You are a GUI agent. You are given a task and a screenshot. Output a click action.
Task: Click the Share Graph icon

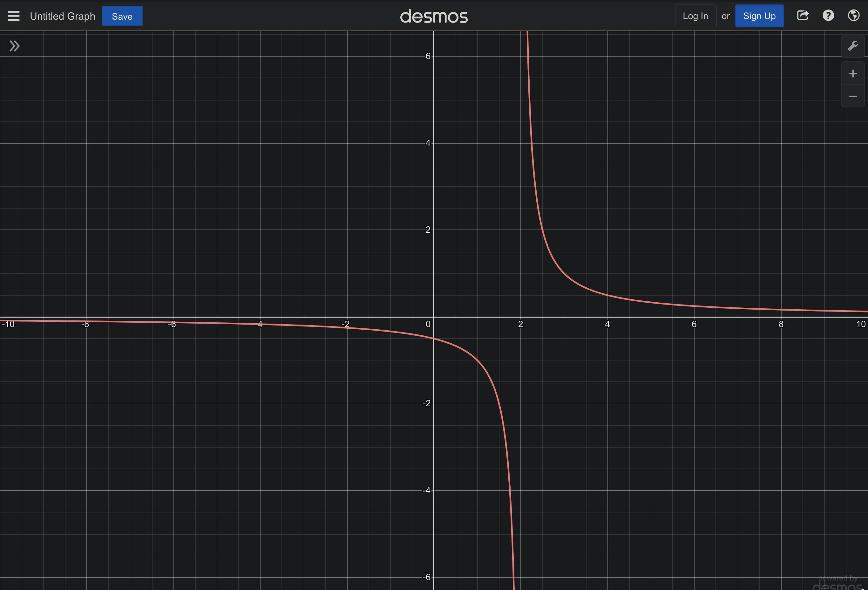(803, 16)
